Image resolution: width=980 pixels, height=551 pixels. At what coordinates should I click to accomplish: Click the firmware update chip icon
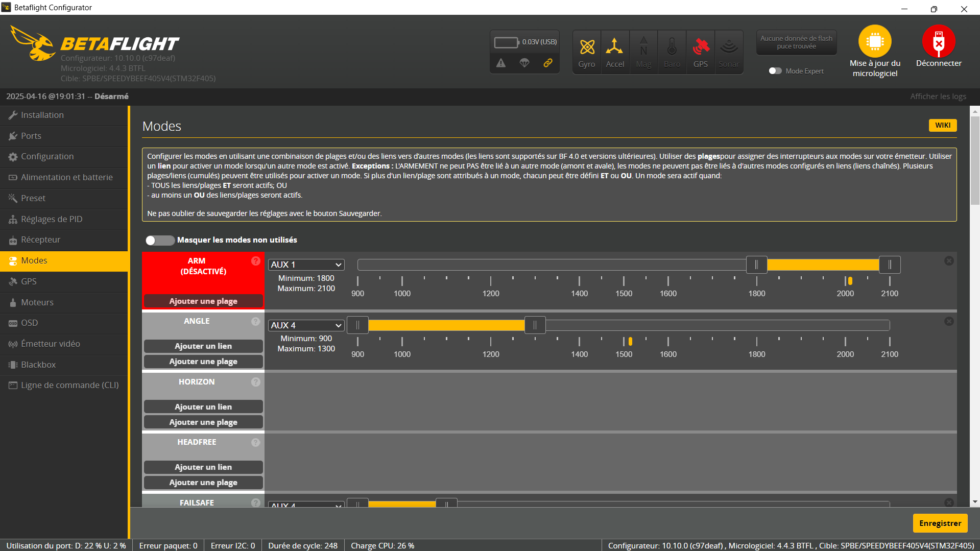click(874, 42)
